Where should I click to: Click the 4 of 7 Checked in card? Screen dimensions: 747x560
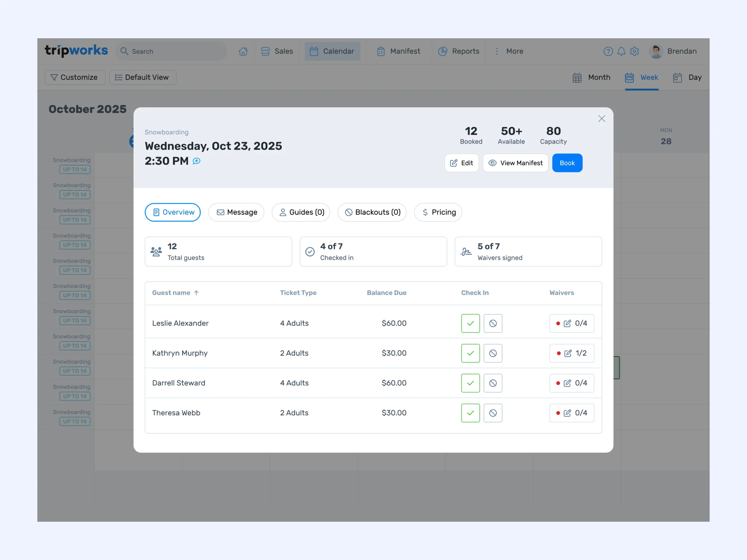[373, 251]
